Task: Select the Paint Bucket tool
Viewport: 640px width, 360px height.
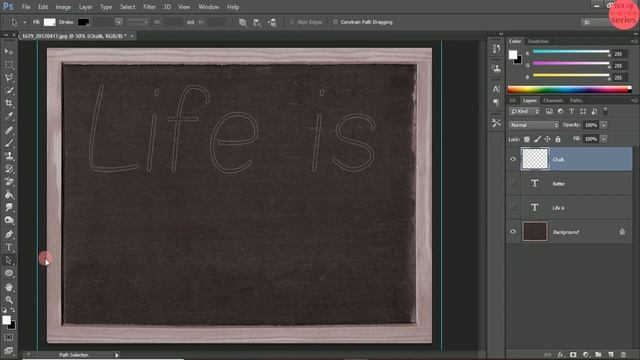Action: (x=9, y=195)
